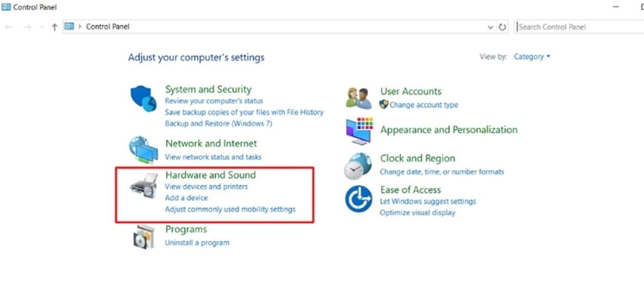The height and width of the screenshot is (289, 644).
Task: Click Change date, time, or number formats
Action: (442, 172)
